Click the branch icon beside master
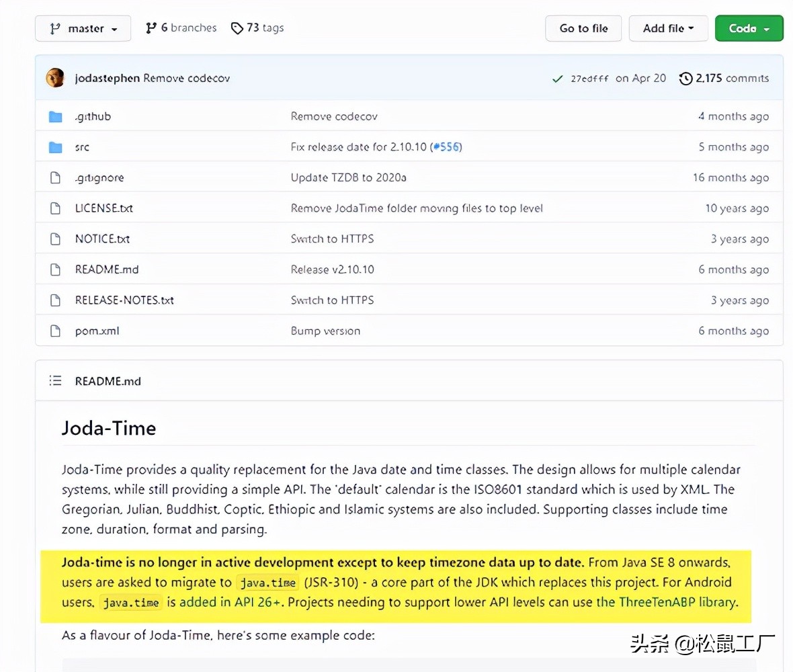The width and height of the screenshot is (793, 672). (x=55, y=29)
